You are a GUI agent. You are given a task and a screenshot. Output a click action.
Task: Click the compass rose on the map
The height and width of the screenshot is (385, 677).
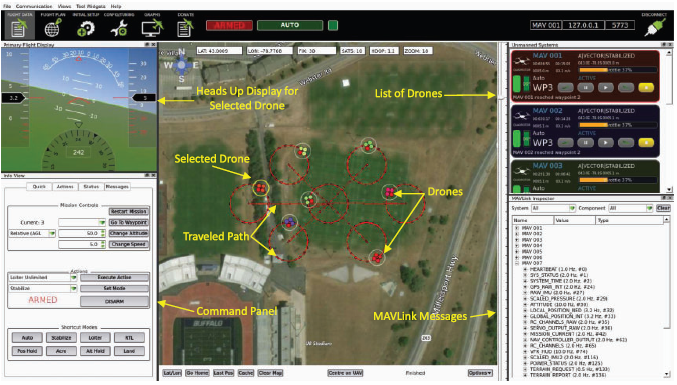point(181,65)
